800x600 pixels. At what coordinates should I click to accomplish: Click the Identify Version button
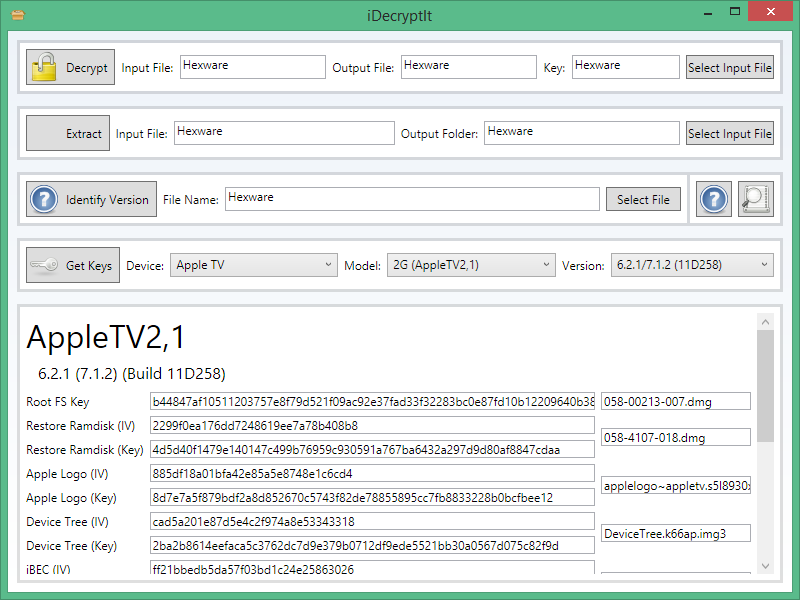(x=91, y=199)
